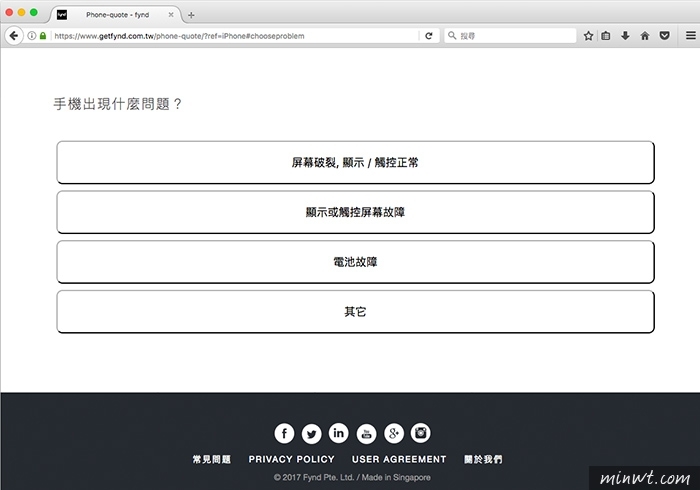Open the PRIVACY POLICY footer link
Image resolution: width=700 pixels, height=490 pixels.
tap(292, 459)
